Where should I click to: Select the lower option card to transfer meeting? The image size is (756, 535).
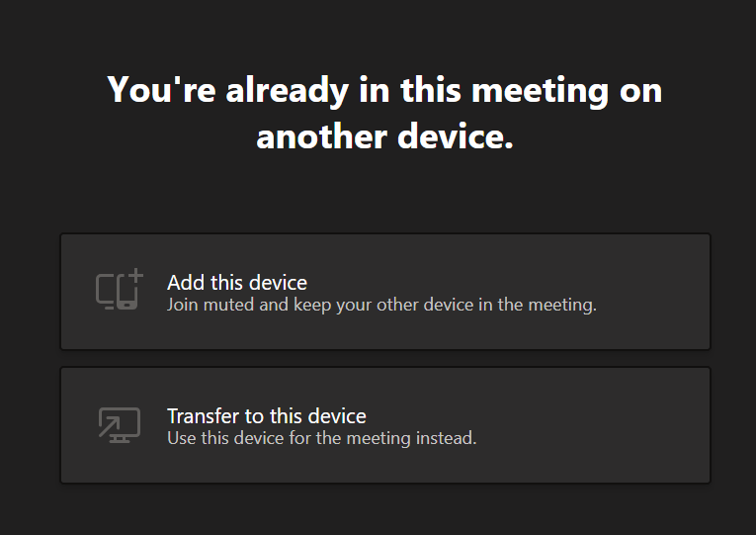[x=384, y=425]
